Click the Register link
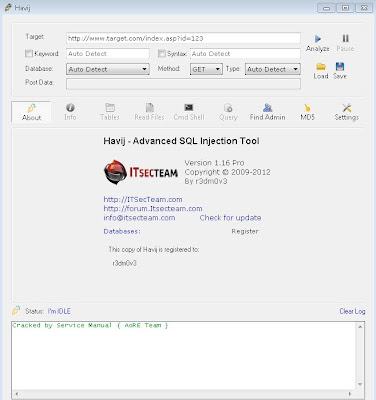 click(245, 231)
